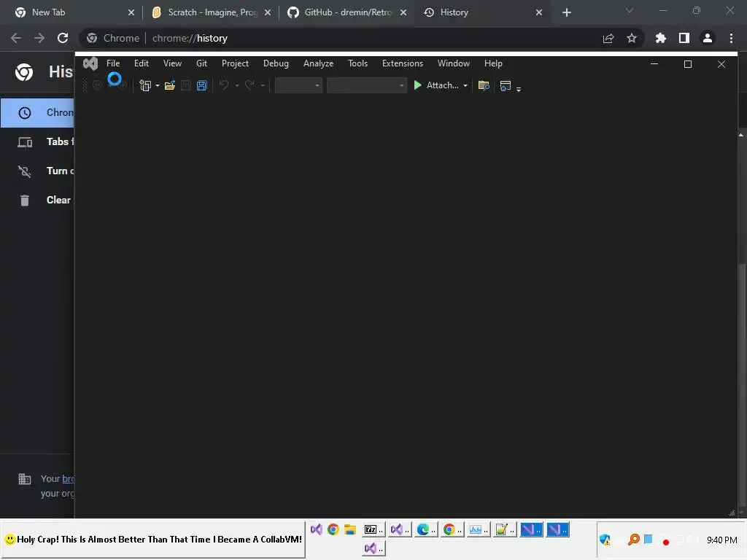
Task: Select Chrome history sidebar item
Action: (x=38, y=113)
